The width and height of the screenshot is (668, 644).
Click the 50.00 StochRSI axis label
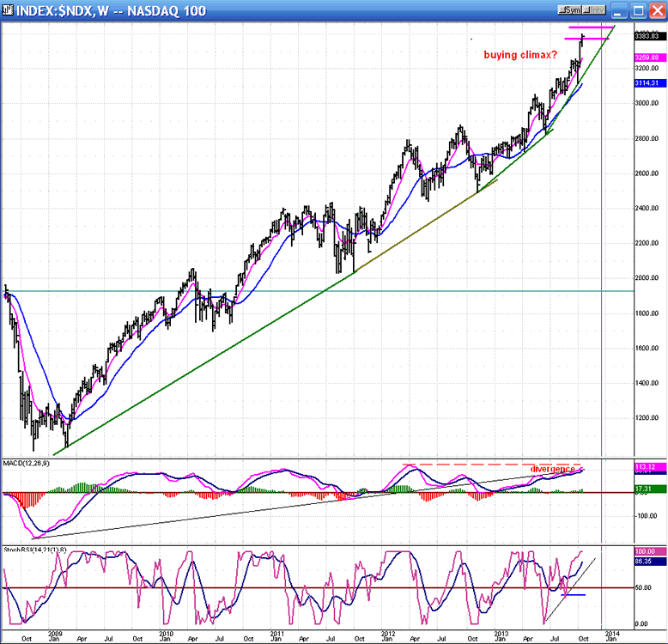tap(643, 587)
